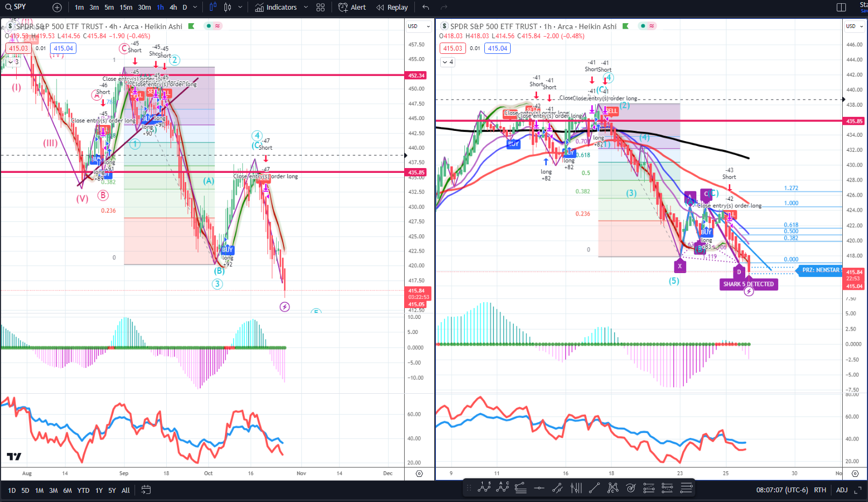Set the date range to YTD

(83, 491)
